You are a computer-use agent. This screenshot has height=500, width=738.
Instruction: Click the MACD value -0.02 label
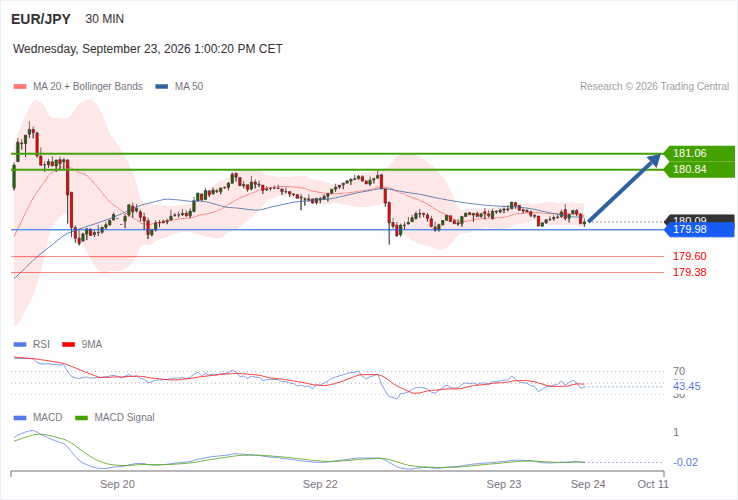[686, 462]
